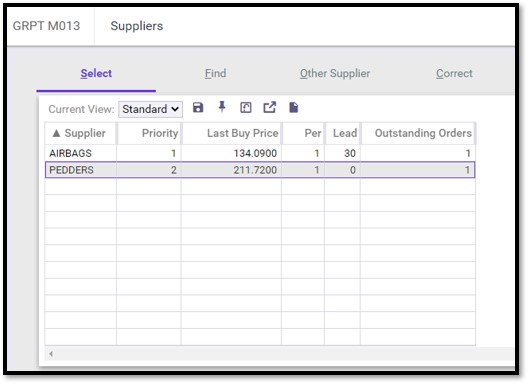Click the reset view icon

click(246, 108)
